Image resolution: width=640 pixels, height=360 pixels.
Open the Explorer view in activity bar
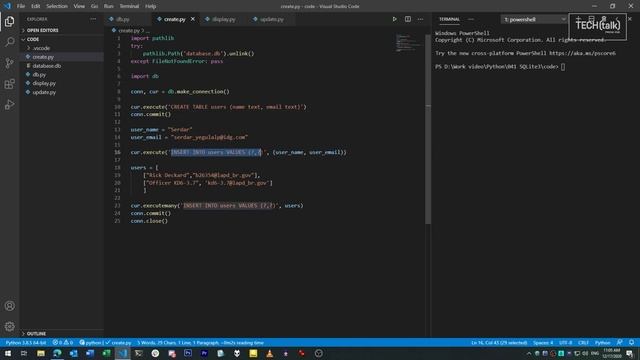pyautogui.click(x=9, y=21)
